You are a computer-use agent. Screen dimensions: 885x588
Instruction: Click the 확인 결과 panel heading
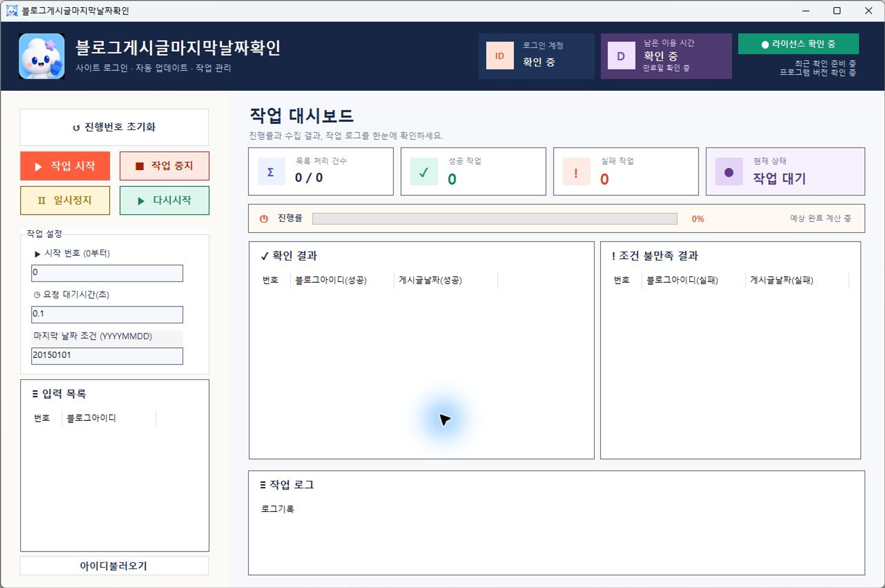(x=289, y=256)
